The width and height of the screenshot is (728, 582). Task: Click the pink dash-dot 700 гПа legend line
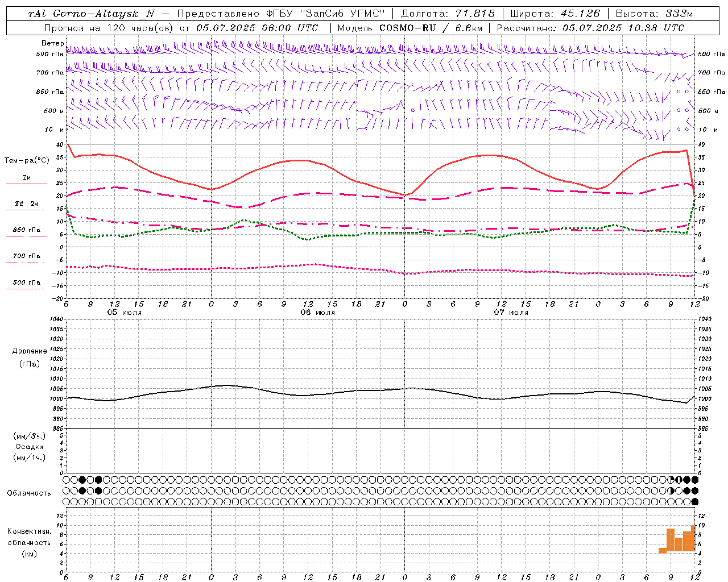pyautogui.click(x=26, y=263)
